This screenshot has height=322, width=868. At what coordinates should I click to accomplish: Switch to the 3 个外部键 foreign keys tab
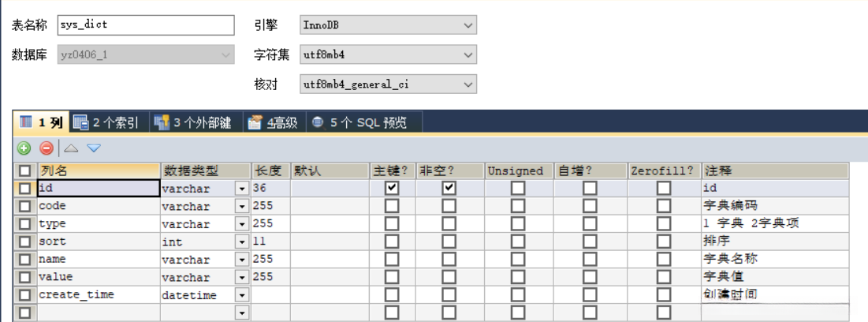[x=192, y=122]
